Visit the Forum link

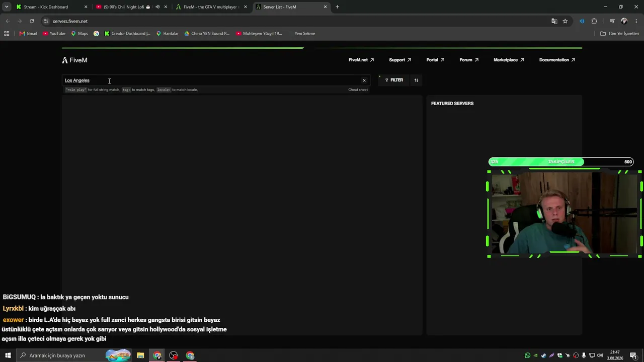click(469, 60)
